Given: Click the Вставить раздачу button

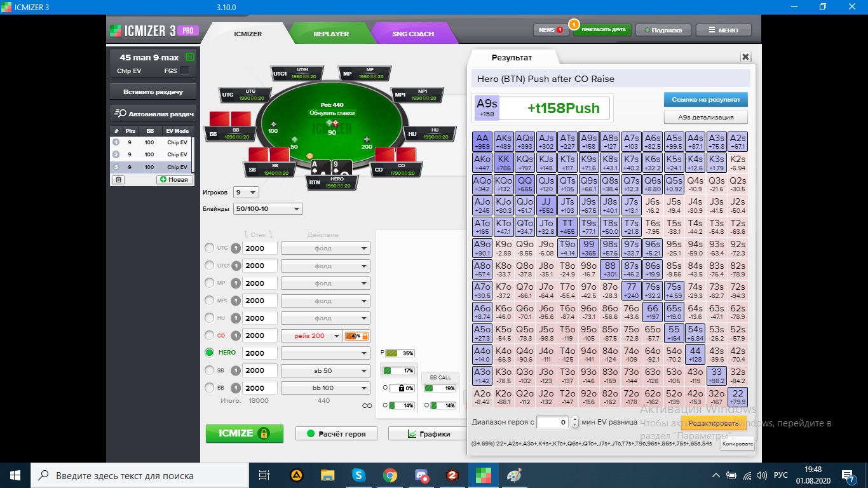Looking at the screenshot, I should tap(153, 91).
